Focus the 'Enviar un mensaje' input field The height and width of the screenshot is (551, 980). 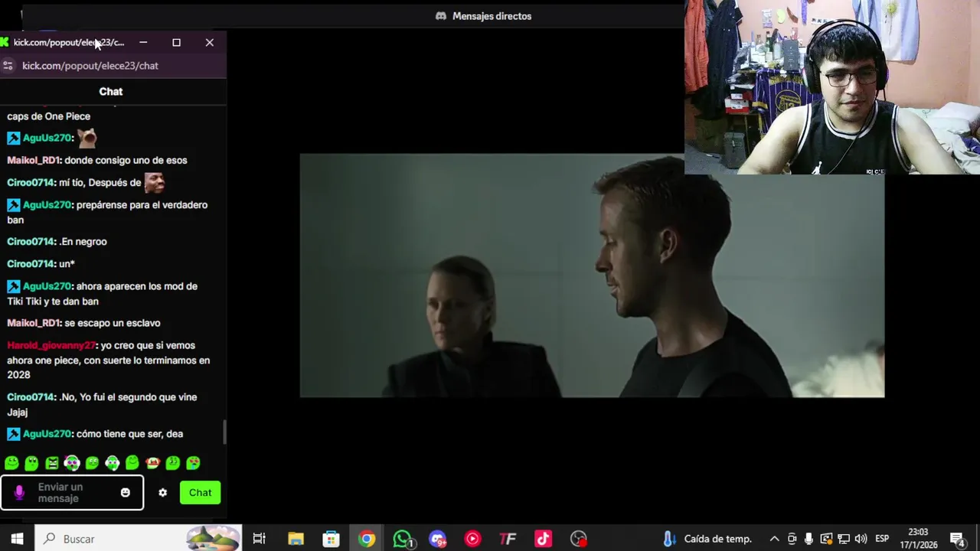tap(72, 493)
